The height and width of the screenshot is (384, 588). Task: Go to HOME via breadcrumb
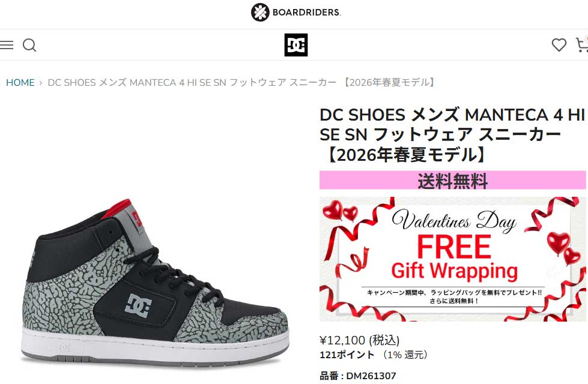(20, 82)
